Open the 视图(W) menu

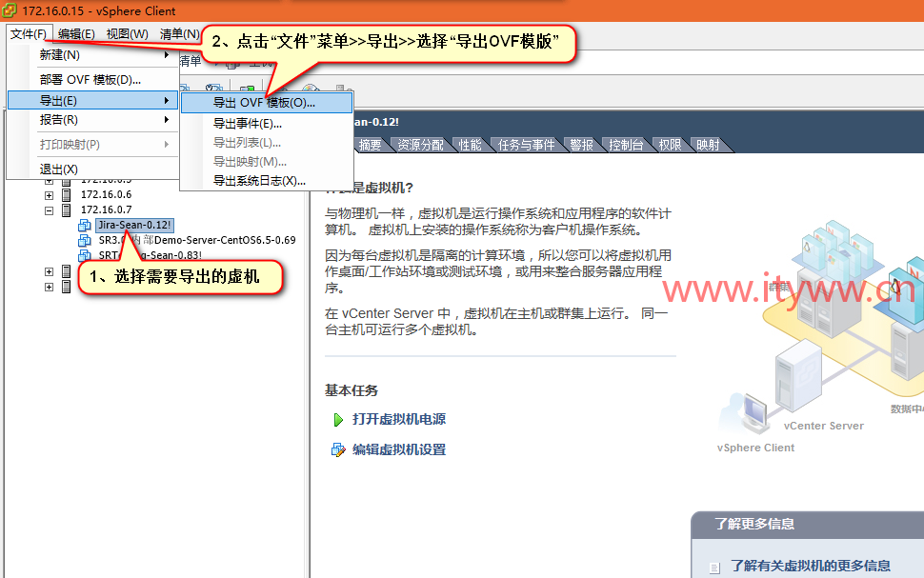pos(128,34)
